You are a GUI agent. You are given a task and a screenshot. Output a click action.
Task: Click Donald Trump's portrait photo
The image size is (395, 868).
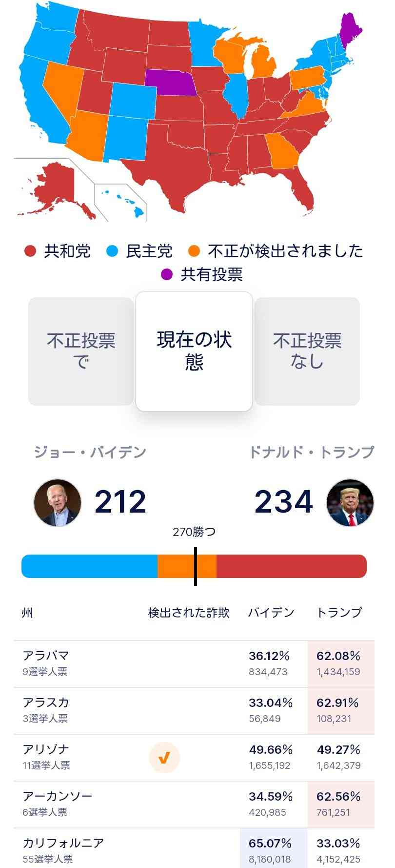(x=350, y=502)
